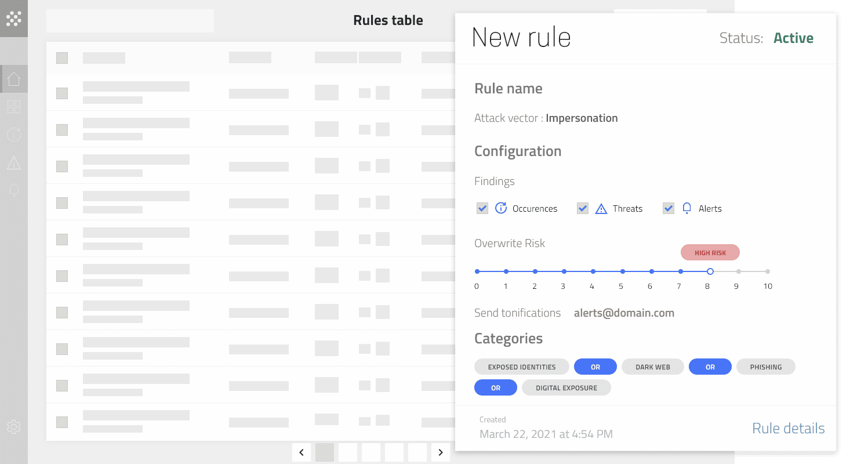This screenshot has height=464, width=868.
Task: Uncheck the Occurences checkbox
Action: [x=482, y=208]
